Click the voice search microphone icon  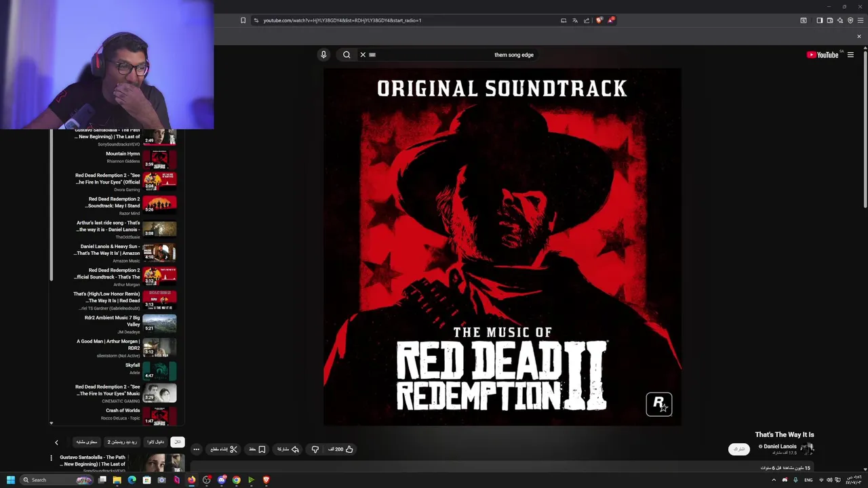click(323, 55)
